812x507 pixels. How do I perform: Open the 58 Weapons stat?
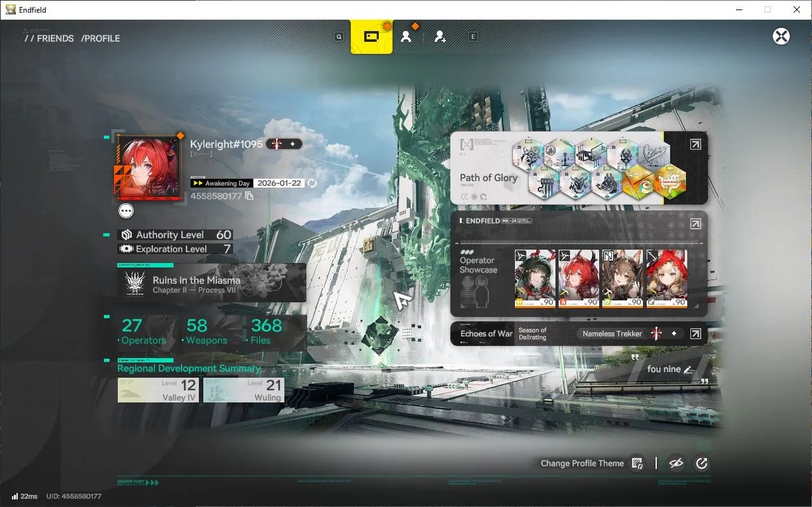[x=206, y=332]
